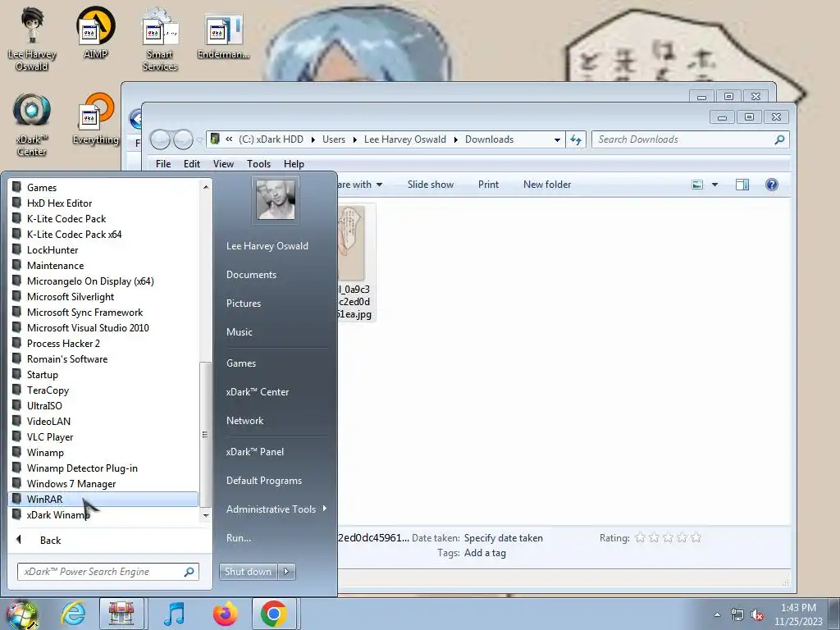Open the Help menu
This screenshot has height=630, width=840.
(294, 164)
